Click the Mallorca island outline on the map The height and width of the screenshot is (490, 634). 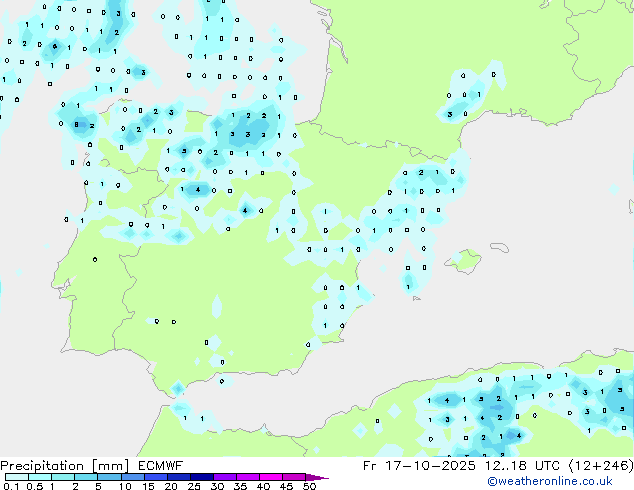(463, 262)
